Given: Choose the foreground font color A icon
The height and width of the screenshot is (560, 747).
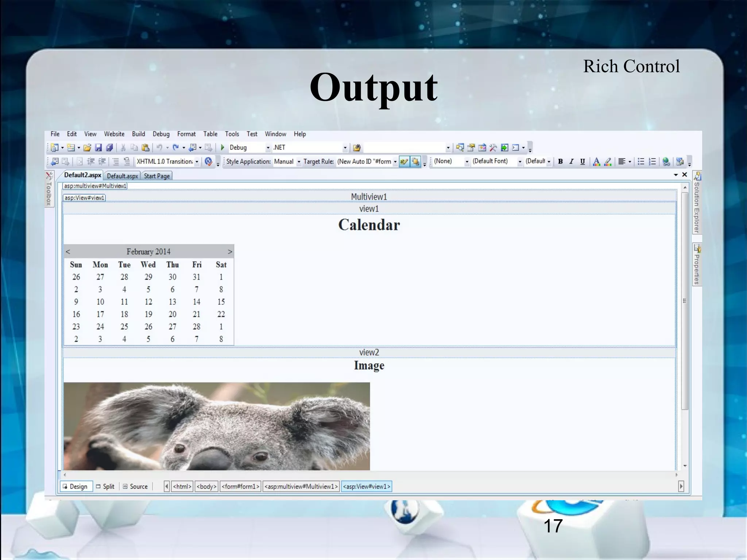Looking at the screenshot, I should pyautogui.click(x=596, y=162).
